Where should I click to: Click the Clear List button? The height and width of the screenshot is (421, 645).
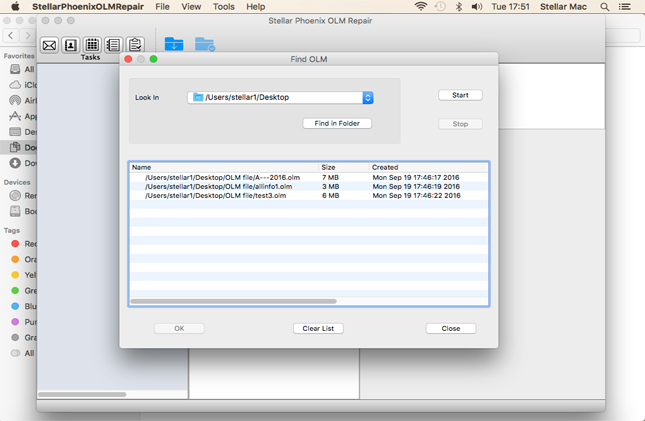(318, 328)
